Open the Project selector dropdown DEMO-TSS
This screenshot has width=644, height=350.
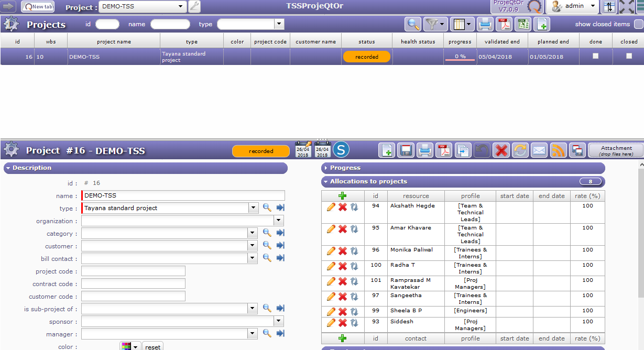pyautogui.click(x=143, y=7)
